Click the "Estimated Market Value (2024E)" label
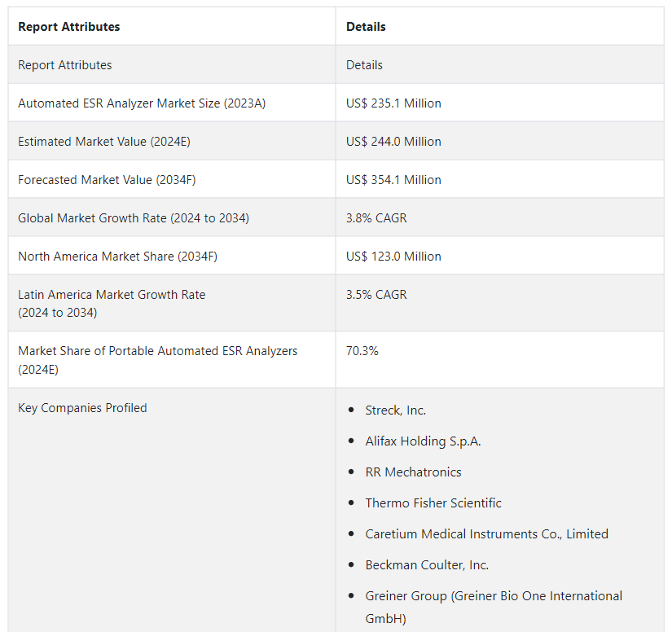This screenshot has width=672, height=632. pos(104,142)
